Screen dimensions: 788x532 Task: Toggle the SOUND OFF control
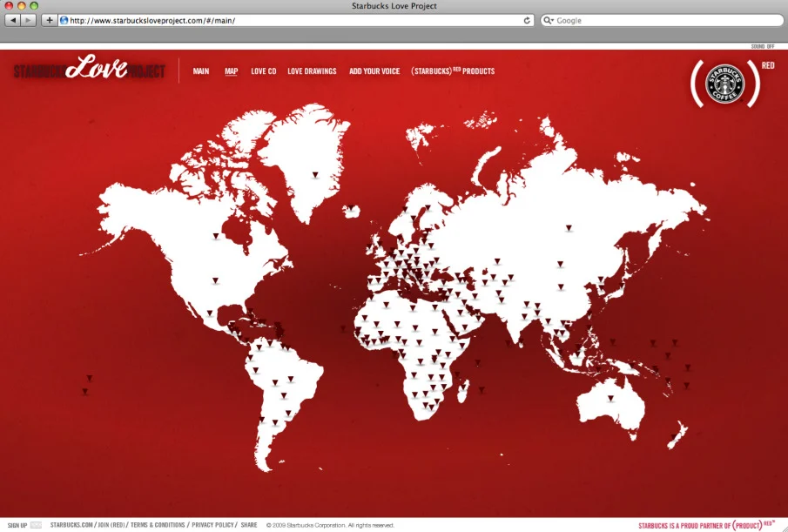[x=763, y=46]
